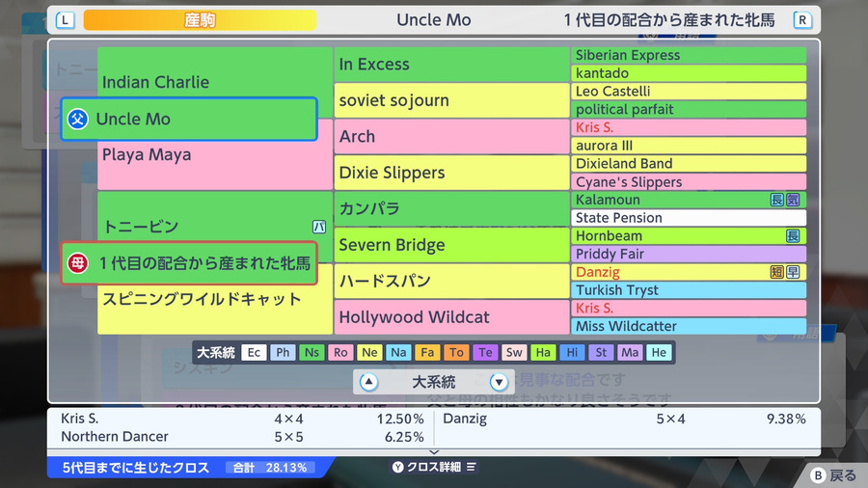Screen dimensions: 868x488
Task: Select Severn Bridge pedigree cell
Action: [451, 245]
